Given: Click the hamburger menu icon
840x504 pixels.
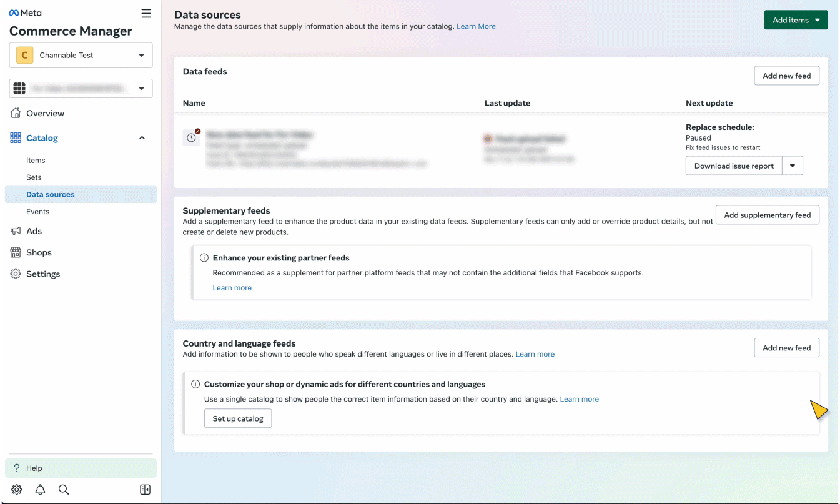Looking at the screenshot, I should click(146, 13).
